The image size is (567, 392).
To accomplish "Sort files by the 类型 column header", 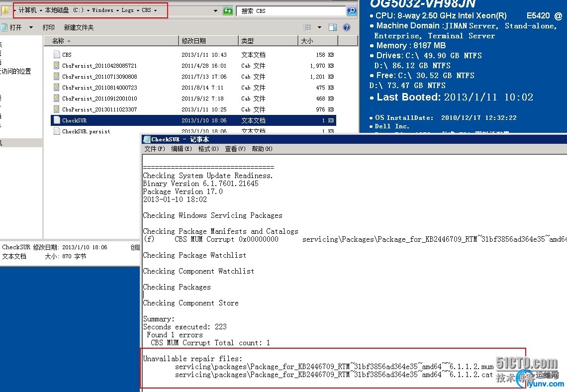I will [x=268, y=41].
